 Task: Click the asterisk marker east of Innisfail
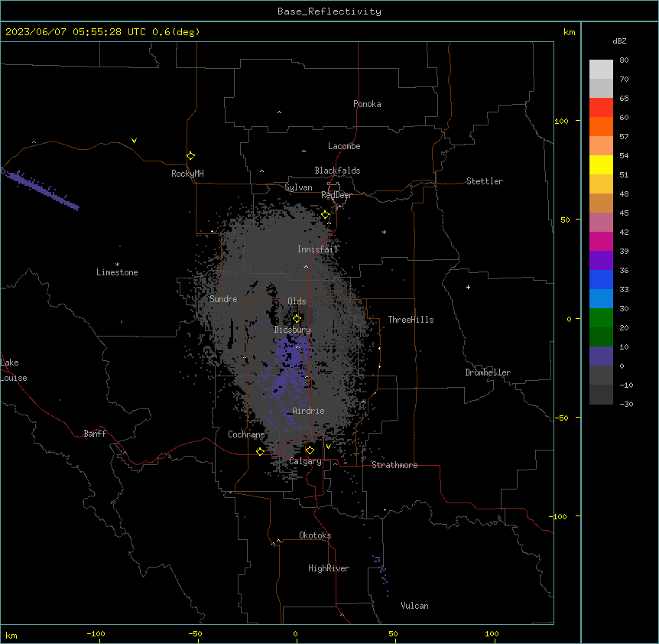click(x=384, y=232)
